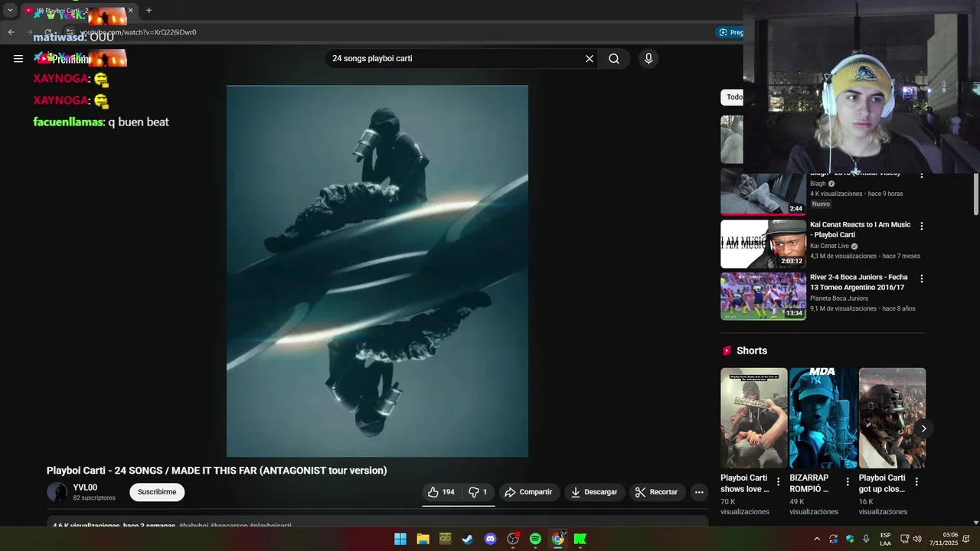
Task: Open options for "Playboi Carti shows love" short
Action: (778, 482)
